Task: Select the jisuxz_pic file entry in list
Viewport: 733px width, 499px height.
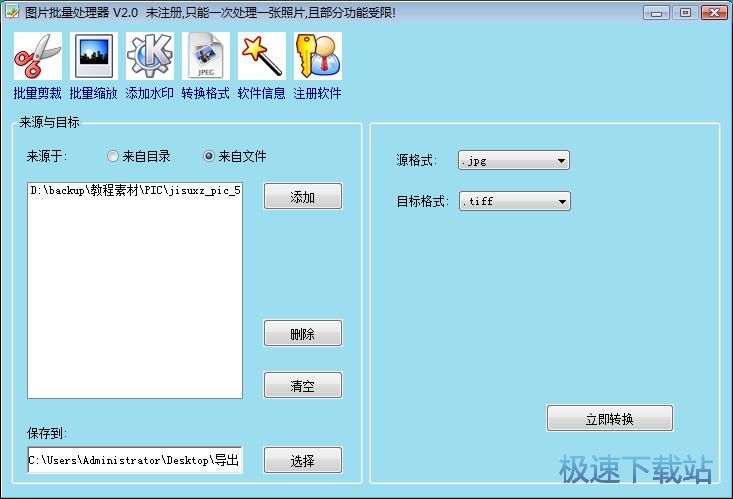Action: click(x=135, y=190)
